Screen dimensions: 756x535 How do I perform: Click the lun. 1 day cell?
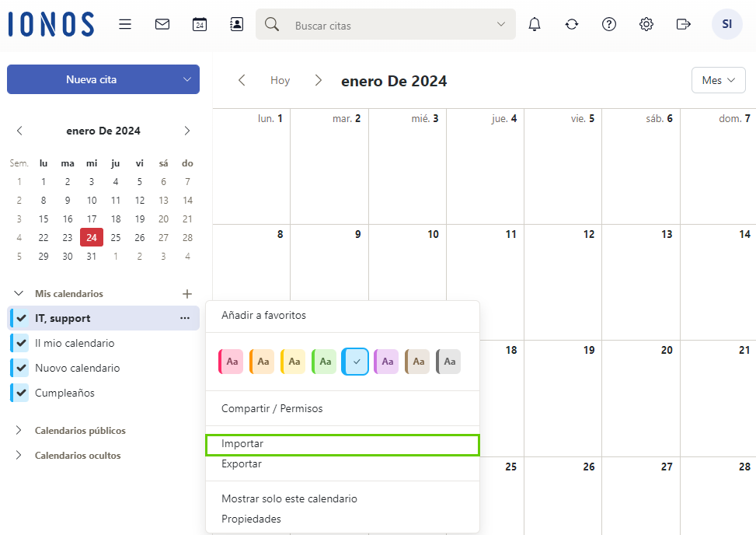pos(251,166)
